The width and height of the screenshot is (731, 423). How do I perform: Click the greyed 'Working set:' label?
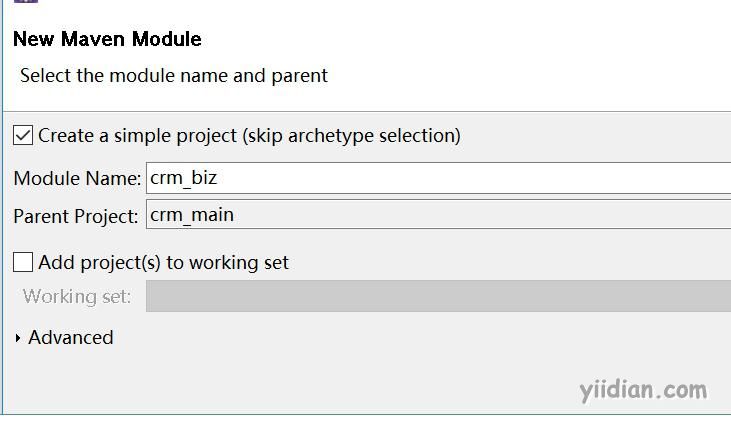[x=77, y=297]
